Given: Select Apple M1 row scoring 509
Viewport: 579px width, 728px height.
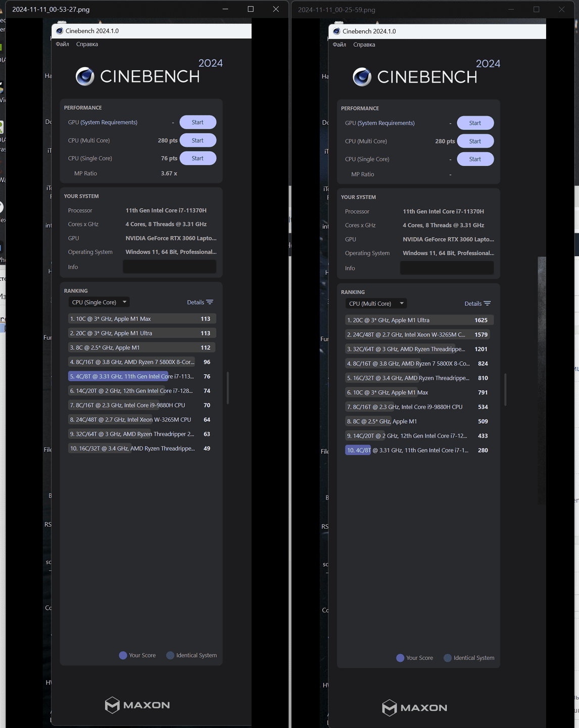Looking at the screenshot, I should 419,421.
